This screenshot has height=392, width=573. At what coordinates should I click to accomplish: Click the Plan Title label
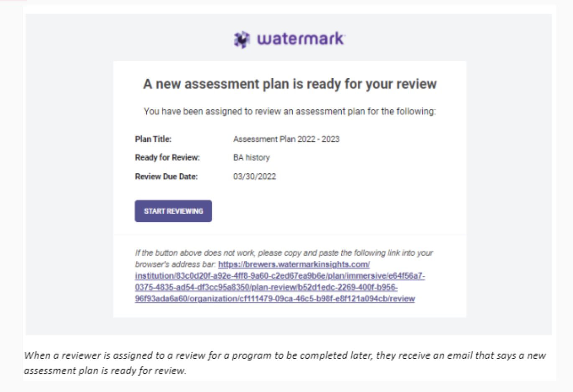coord(153,139)
